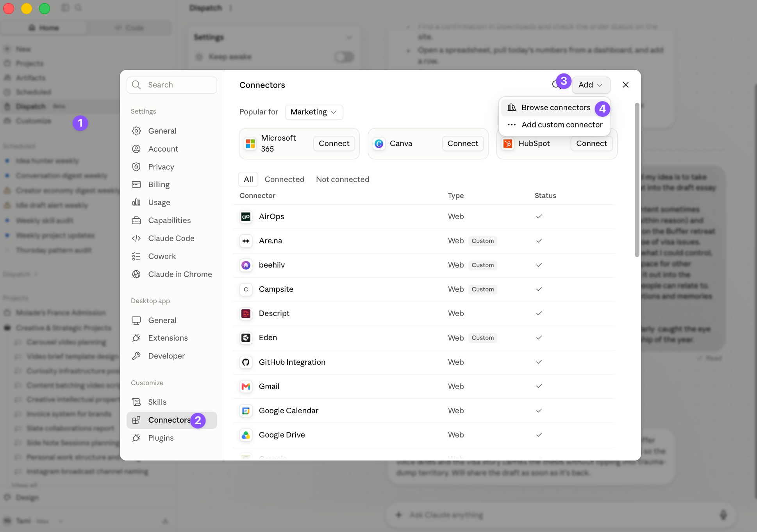Click the Google Calendar icon
The image size is (757, 532).
click(x=246, y=411)
